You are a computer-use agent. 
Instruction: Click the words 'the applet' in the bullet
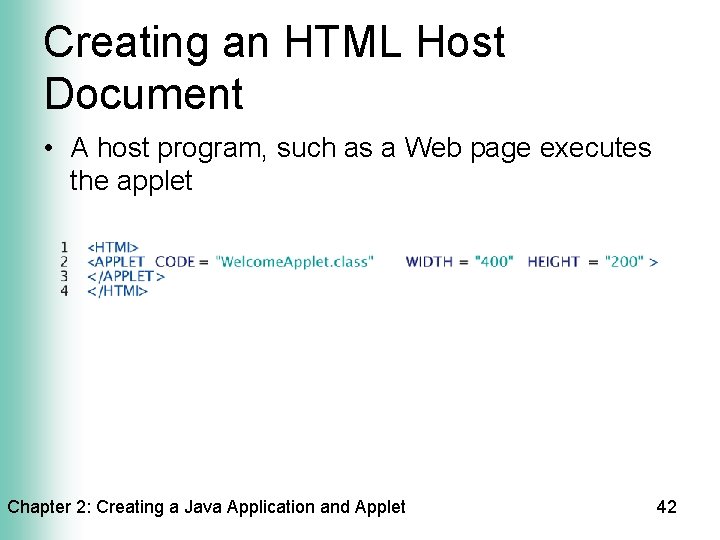(x=131, y=181)
